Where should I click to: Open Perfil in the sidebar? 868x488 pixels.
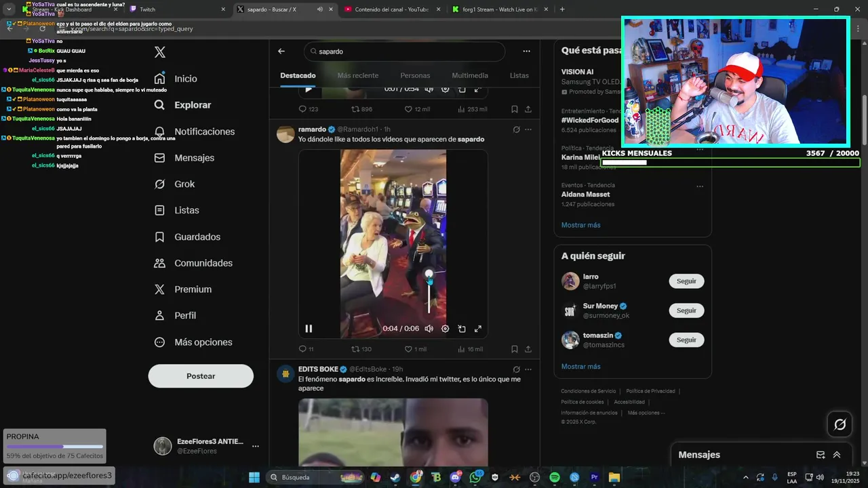click(x=175, y=316)
